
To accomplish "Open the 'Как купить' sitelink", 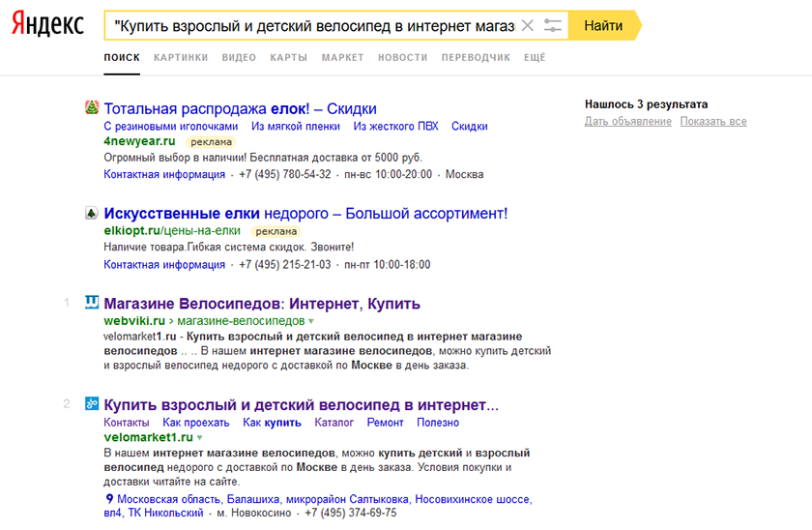I will [272, 423].
